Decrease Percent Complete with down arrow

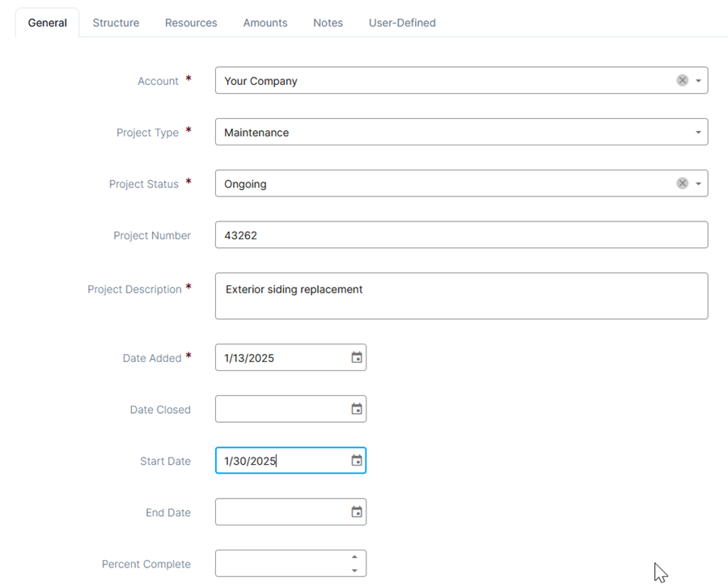pos(355,570)
